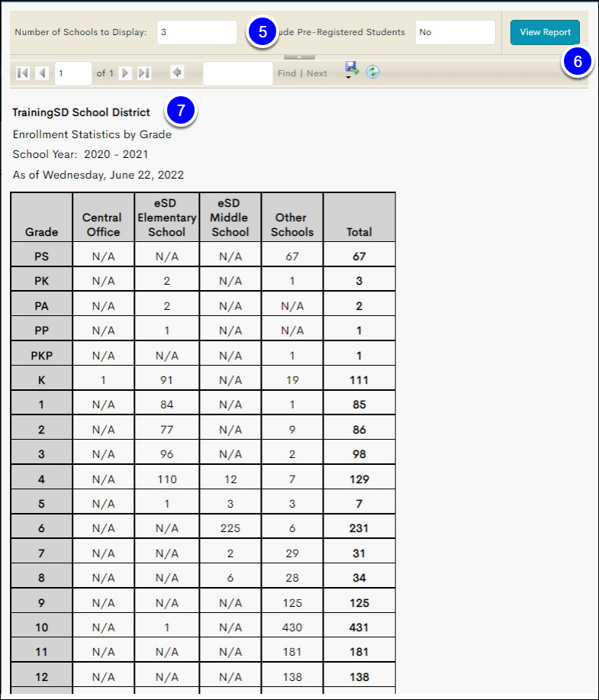Select eSD Middle School column header

click(230, 218)
